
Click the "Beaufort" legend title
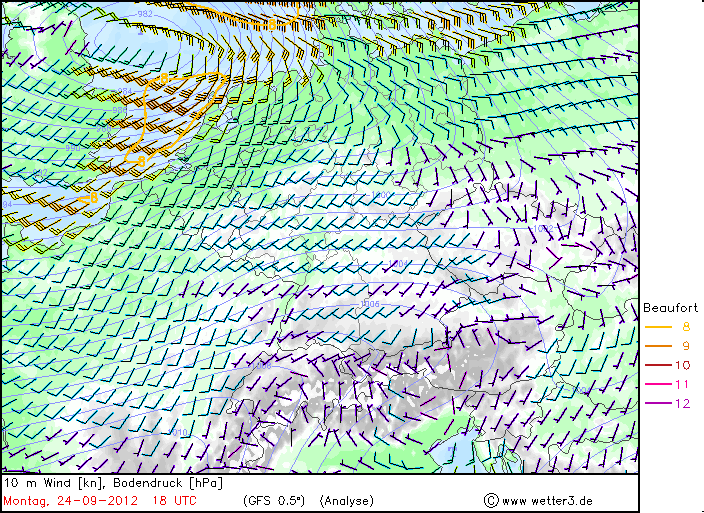670,308
